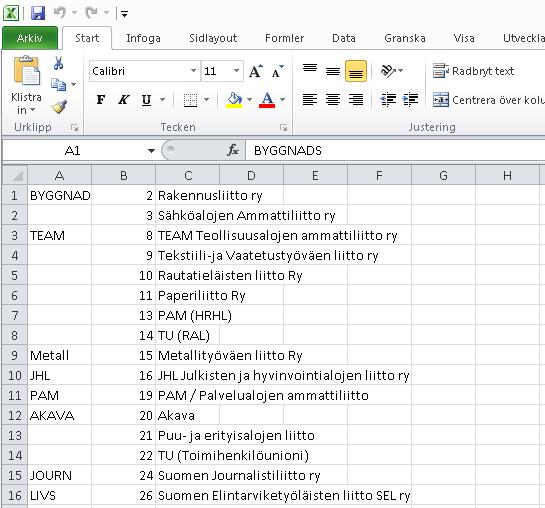Select the AKAVA cell in column A
Image resolution: width=545 pixels, height=508 pixels.
click(x=59, y=415)
